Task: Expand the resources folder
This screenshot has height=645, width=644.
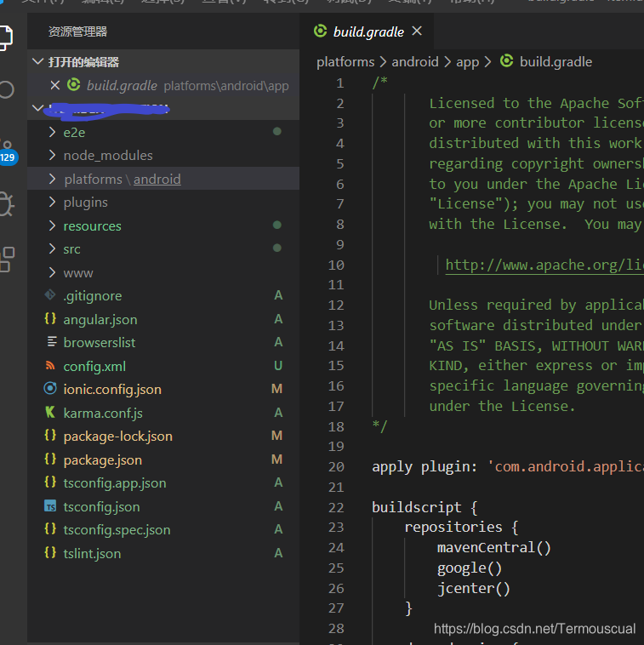Action: [52, 225]
